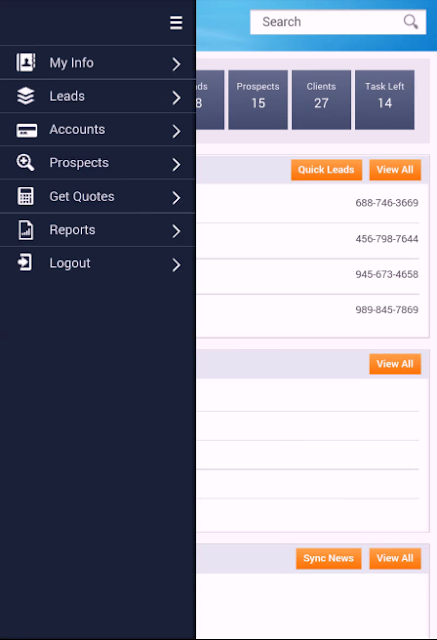Screen dimensions: 437x640
Task: Expand My Info with its chevron arrow
Action: 176,64
